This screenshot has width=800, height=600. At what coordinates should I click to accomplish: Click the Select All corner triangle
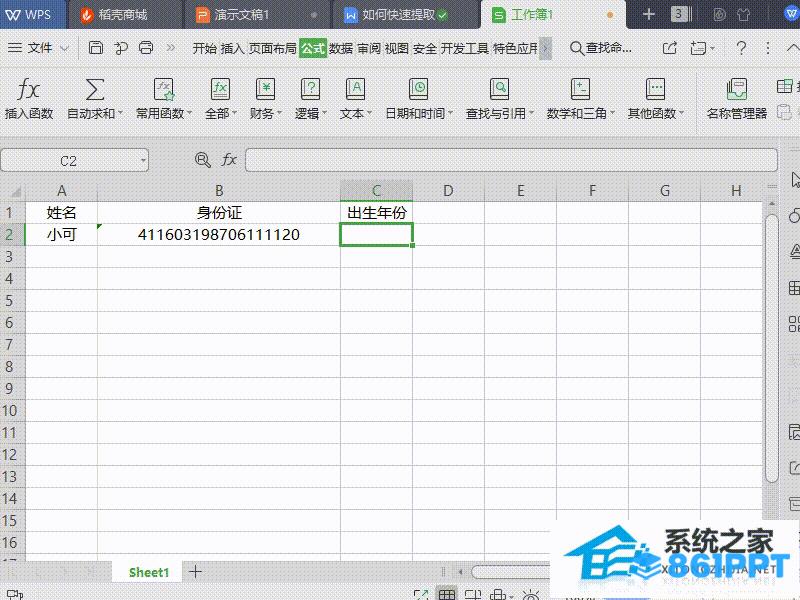(x=16, y=192)
